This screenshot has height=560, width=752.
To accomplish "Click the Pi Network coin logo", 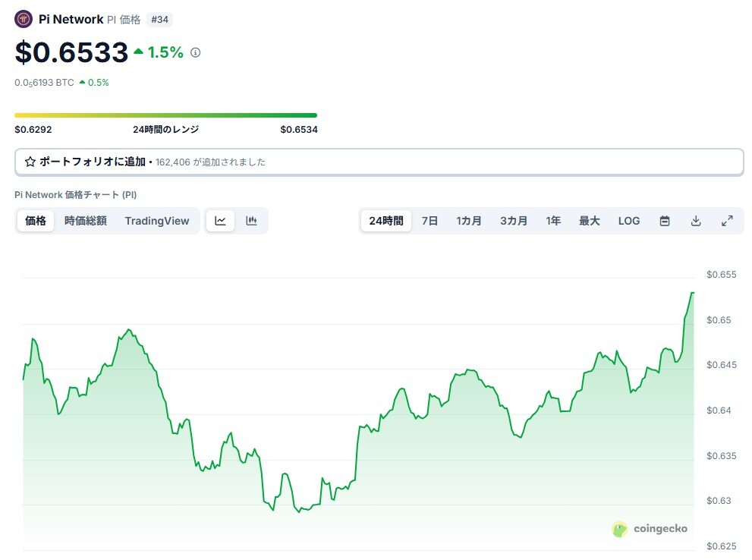I will point(23,19).
